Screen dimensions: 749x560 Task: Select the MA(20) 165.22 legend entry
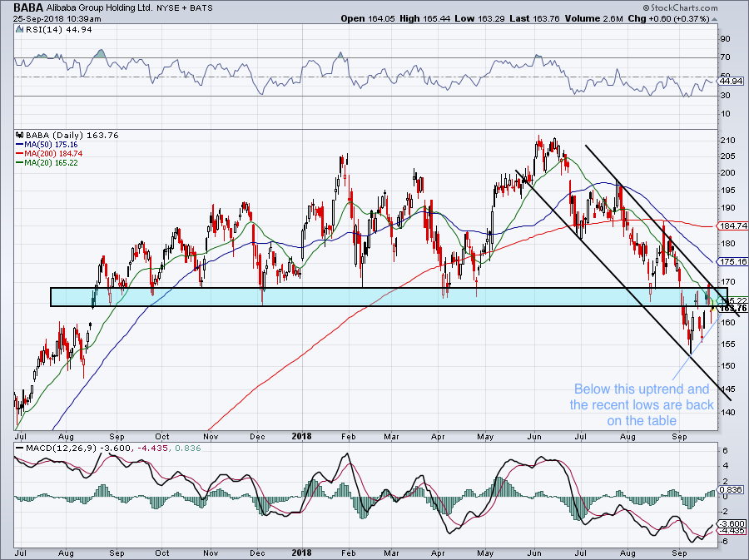(x=51, y=163)
